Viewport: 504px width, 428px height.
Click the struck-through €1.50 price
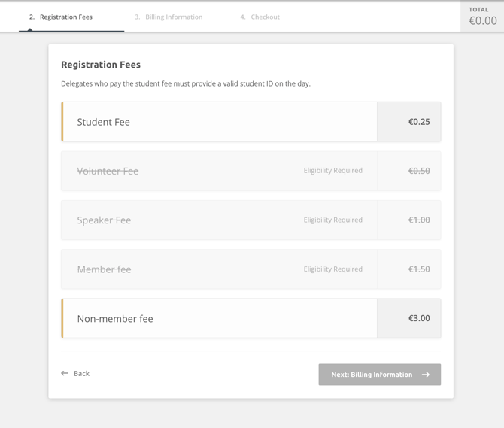point(419,269)
